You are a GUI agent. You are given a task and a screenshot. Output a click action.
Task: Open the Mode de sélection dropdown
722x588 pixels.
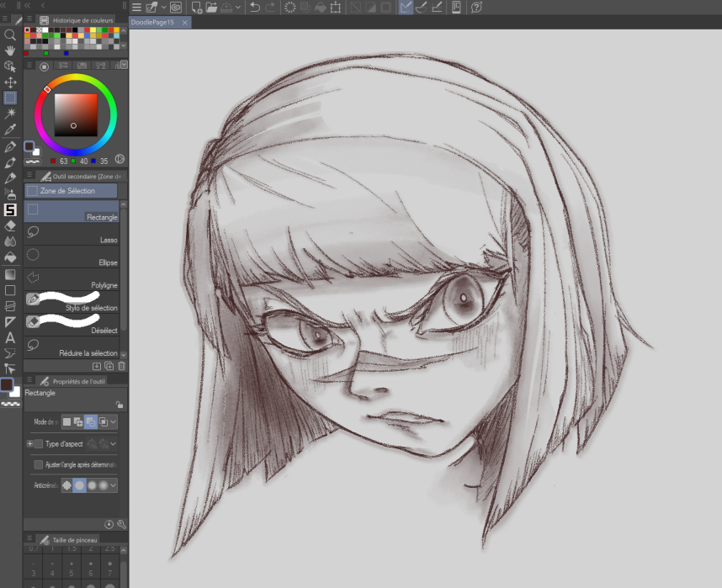tap(113, 421)
